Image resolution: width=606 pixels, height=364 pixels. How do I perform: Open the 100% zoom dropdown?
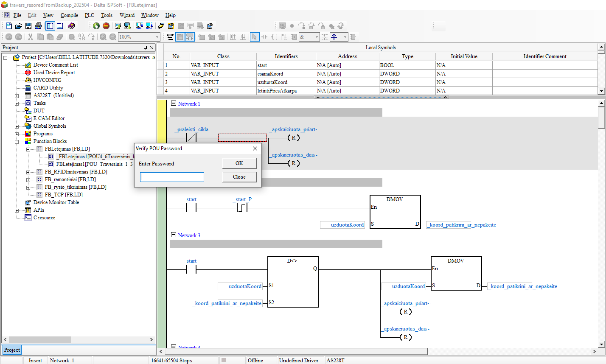(157, 37)
